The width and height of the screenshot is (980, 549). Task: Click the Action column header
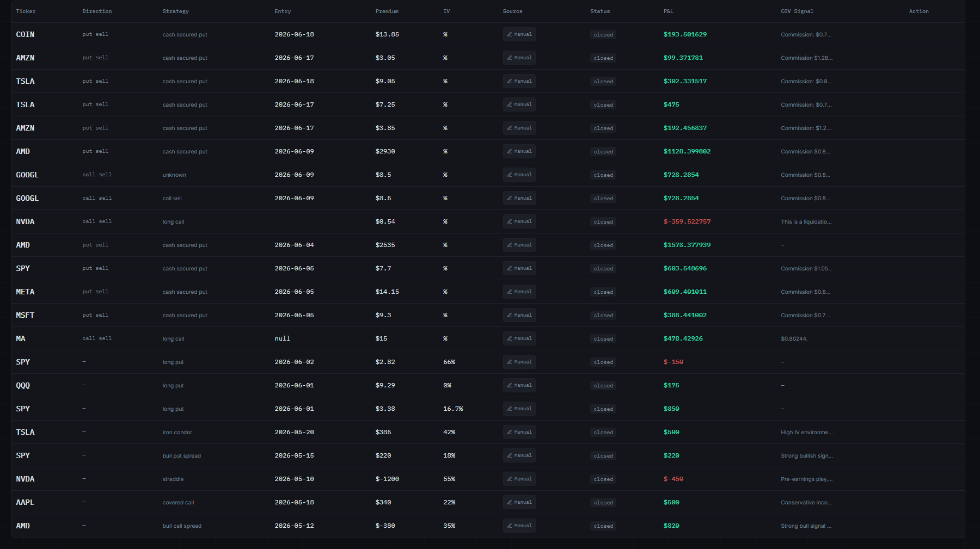click(x=918, y=11)
